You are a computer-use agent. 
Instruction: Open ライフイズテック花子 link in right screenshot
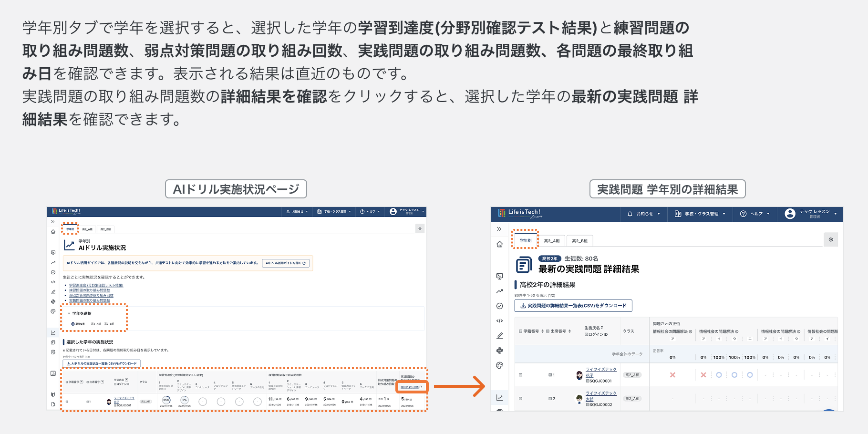click(600, 372)
